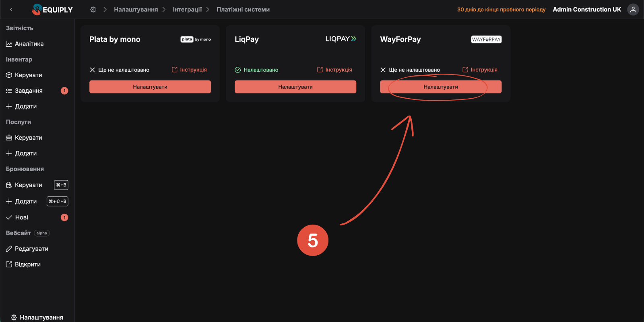The image size is (644, 322).
Task: Click the gear icon in breadcrumb
Action: click(x=93, y=9)
